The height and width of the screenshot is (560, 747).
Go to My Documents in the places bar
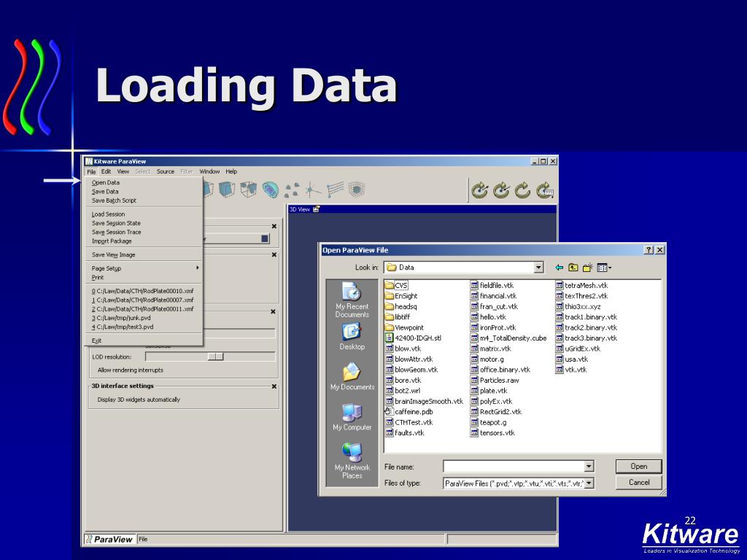(352, 377)
